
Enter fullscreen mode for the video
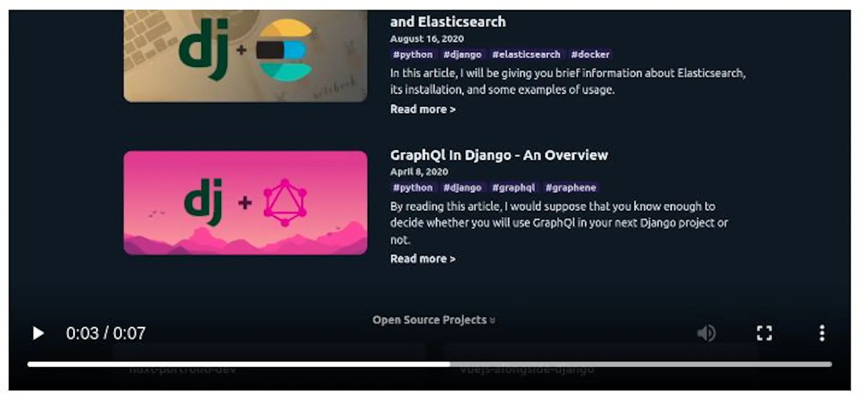pos(764,333)
